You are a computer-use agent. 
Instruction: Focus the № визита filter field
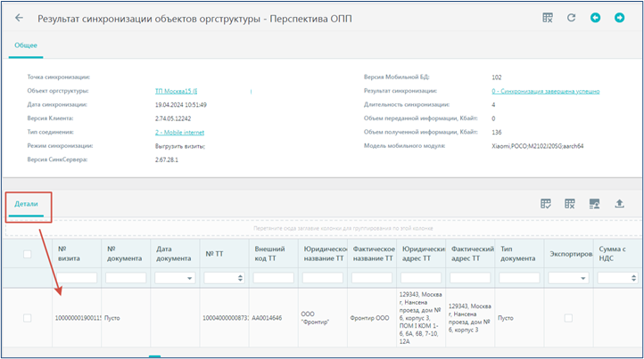coord(77,278)
